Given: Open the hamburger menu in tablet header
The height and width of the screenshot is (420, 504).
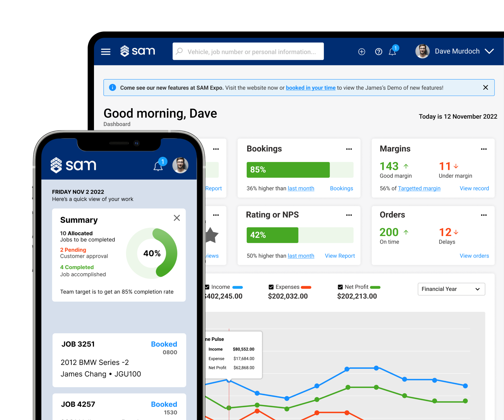Looking at the screenshot, I should click(106, 51).
